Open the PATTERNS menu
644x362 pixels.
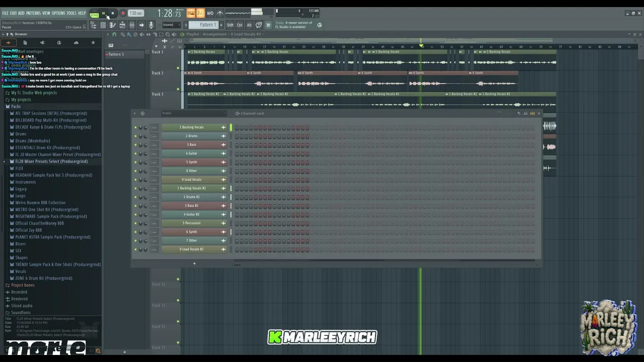[33, 13]
